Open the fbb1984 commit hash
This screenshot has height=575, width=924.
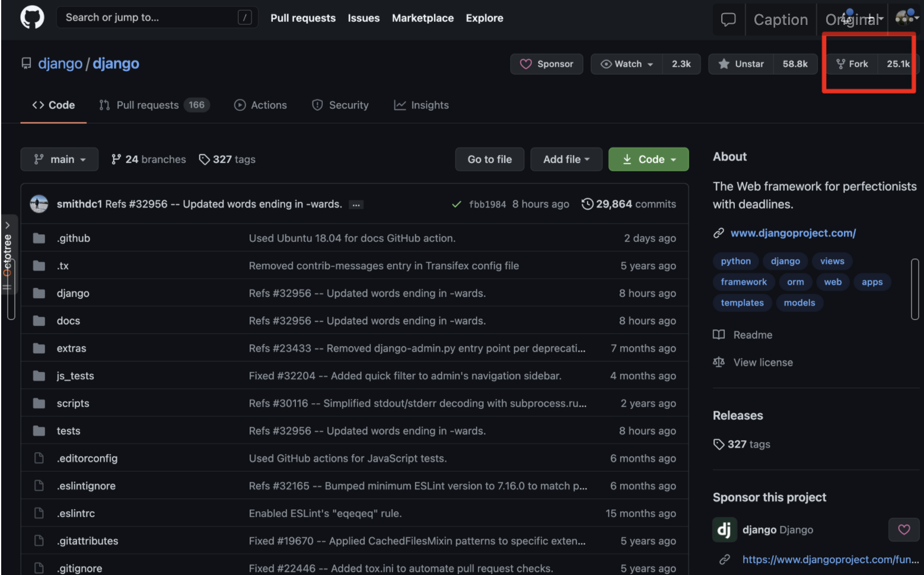point(488,205)
